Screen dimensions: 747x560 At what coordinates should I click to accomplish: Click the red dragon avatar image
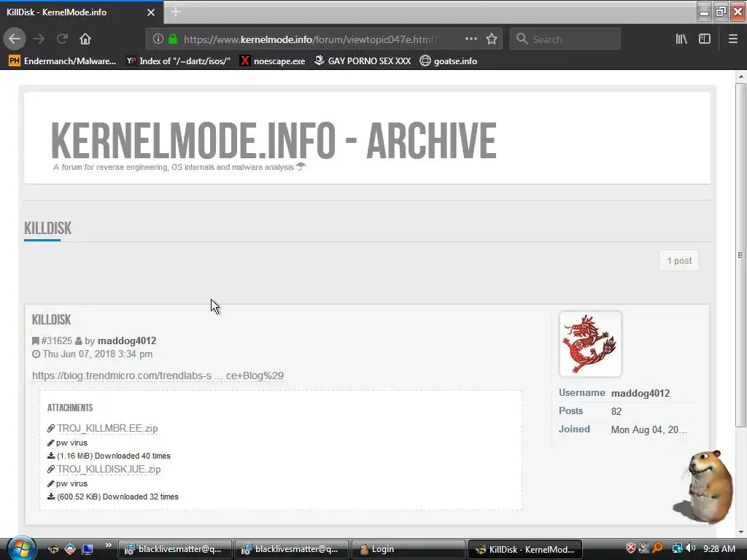[x=590, y=344]
